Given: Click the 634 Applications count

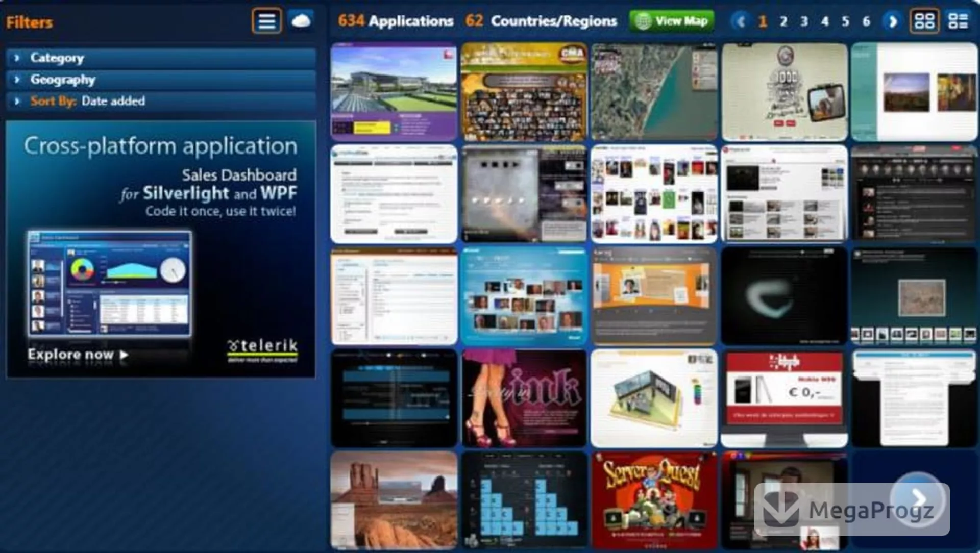Looking at the screenshot, I should pos(396,21).
